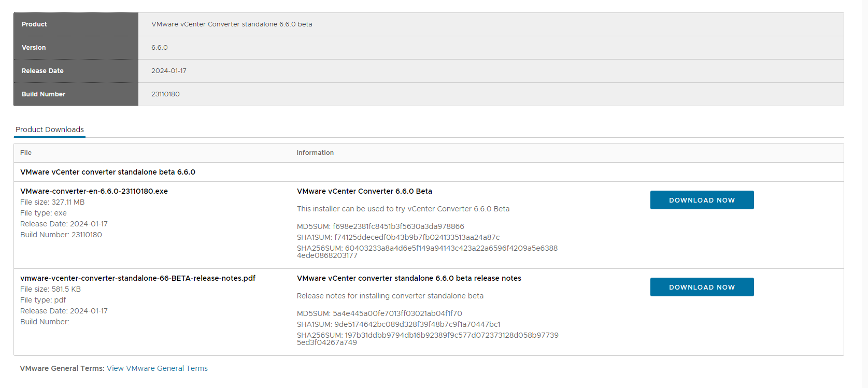This screenshot has width=868, height=388.
Task: Click the beta release notes title text
Action: click(x=409, y=278)
